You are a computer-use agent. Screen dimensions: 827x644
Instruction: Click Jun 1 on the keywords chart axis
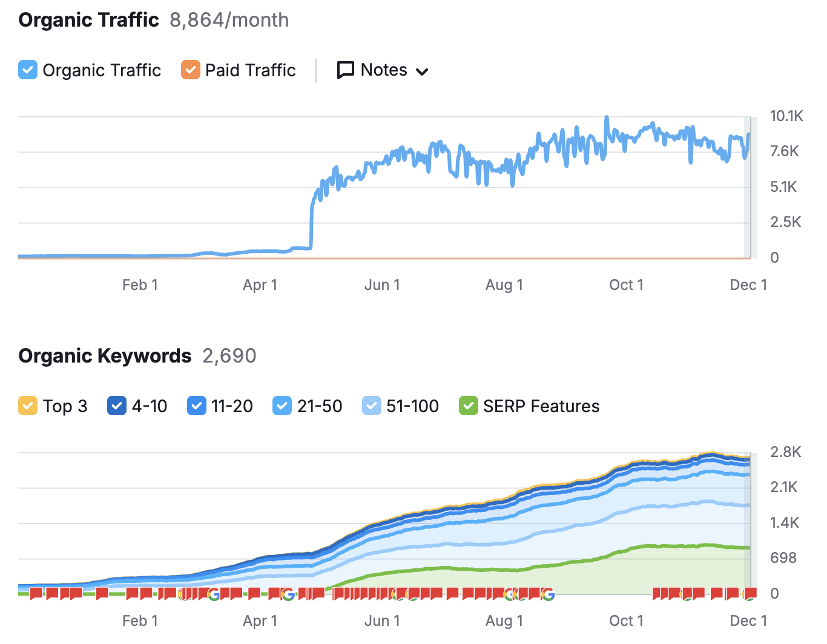[382, 621]
